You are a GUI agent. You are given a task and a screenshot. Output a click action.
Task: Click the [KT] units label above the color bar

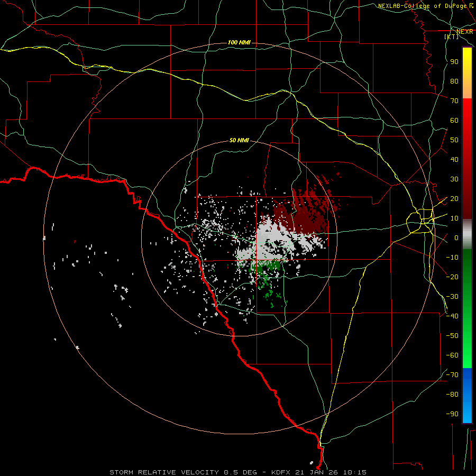[x=451, y=36]
